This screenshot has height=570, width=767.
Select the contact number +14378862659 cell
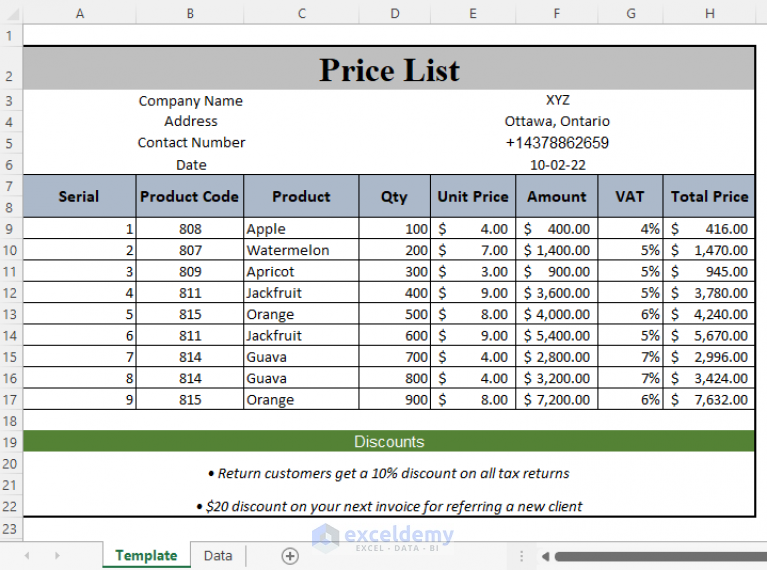(x=557, y=143)
